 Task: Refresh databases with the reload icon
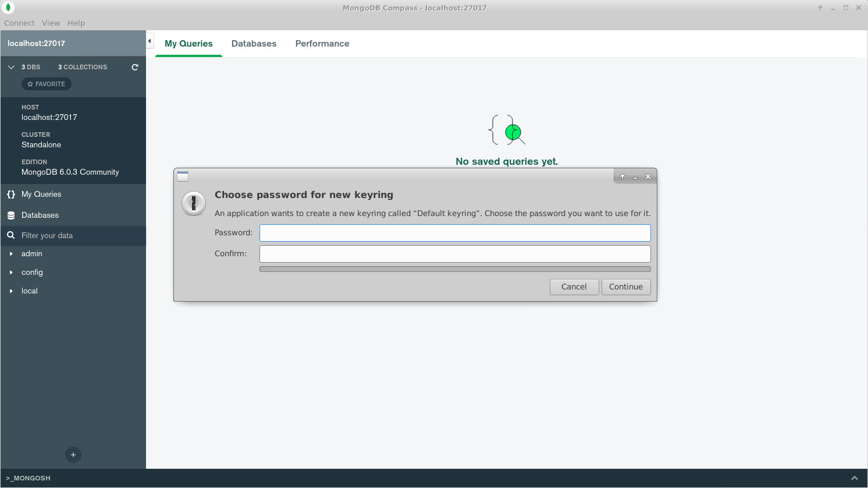click(x=135, y=67)
